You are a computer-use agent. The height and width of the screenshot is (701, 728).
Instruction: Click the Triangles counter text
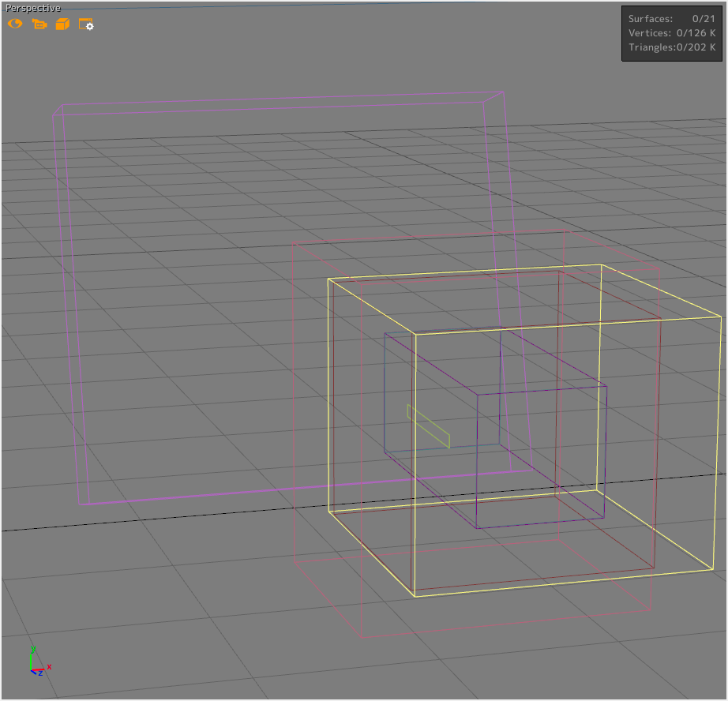coord(670,47)
